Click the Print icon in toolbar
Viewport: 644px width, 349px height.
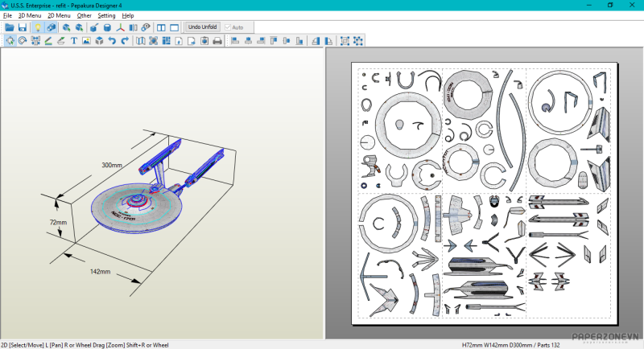click(217, 40)
